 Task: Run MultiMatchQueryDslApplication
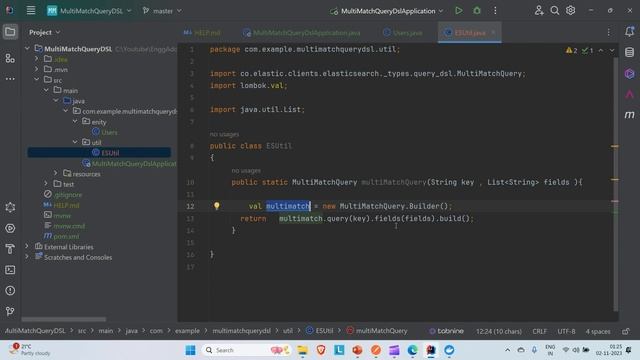tap(459, 11)
